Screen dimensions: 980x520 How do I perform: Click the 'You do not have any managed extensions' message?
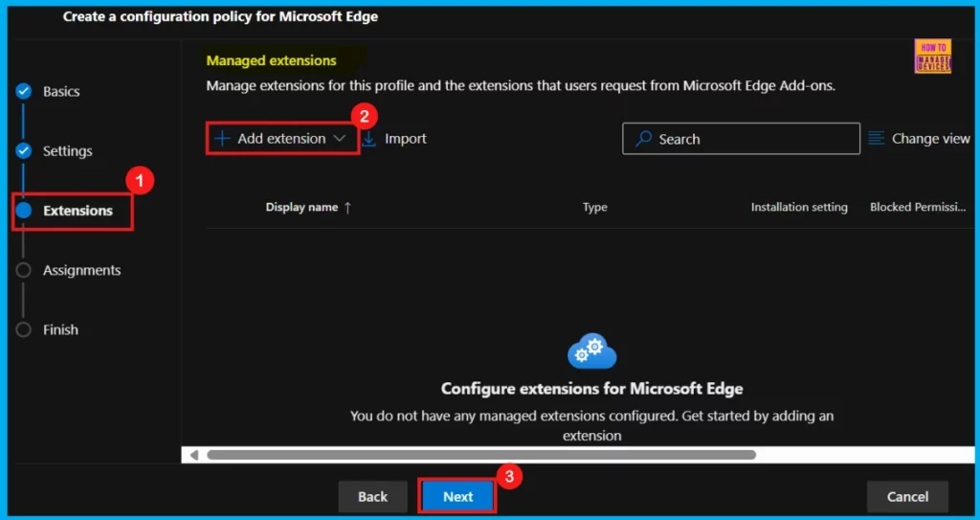591,425
